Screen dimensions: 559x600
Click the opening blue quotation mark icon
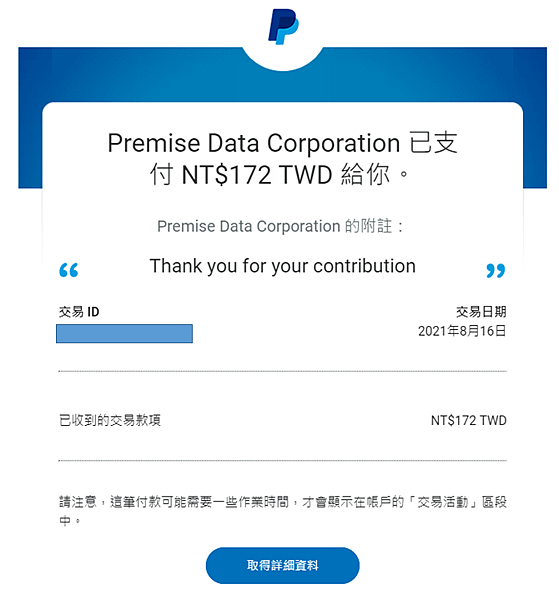69,270
